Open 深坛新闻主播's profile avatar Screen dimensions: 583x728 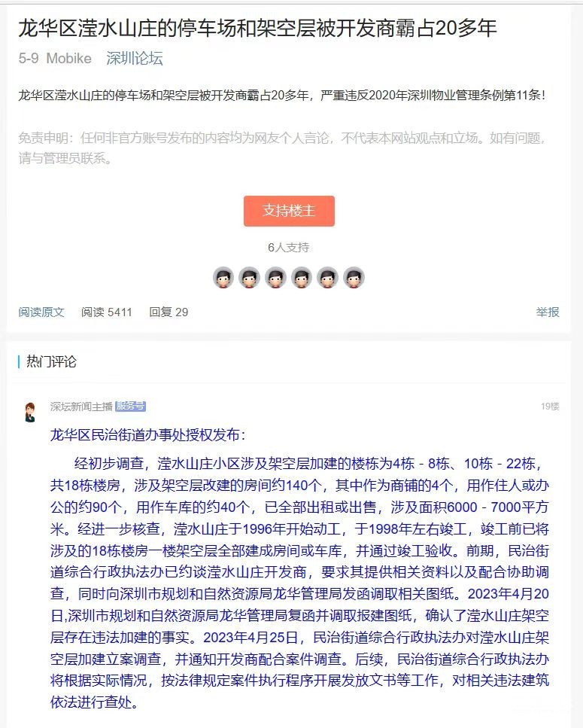31,412
